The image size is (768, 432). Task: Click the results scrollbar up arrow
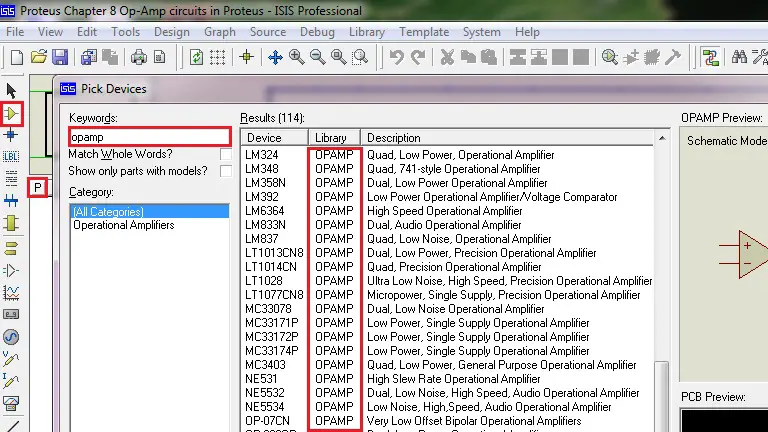pos(662,138)
